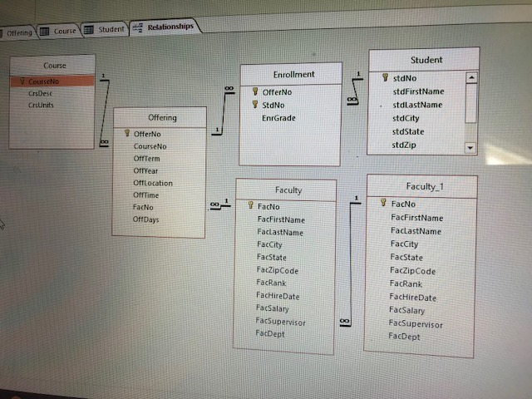
Task: Select the OfferNo field in Offering table
Action: [147, 134]
